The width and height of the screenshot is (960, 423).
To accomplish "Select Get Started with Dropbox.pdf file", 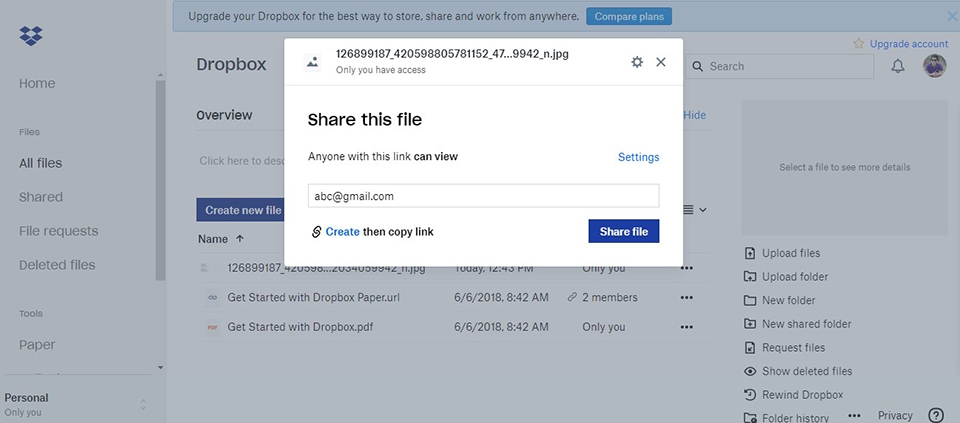I will click(301, 327).
